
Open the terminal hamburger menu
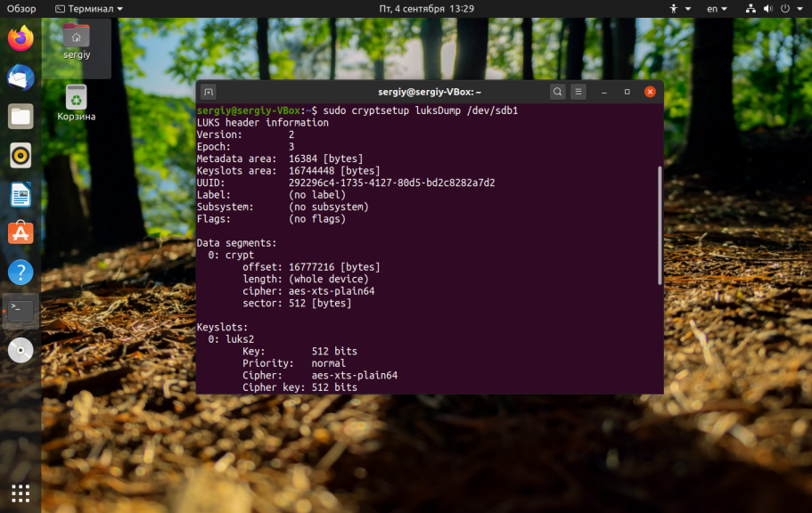coord(578,92)
